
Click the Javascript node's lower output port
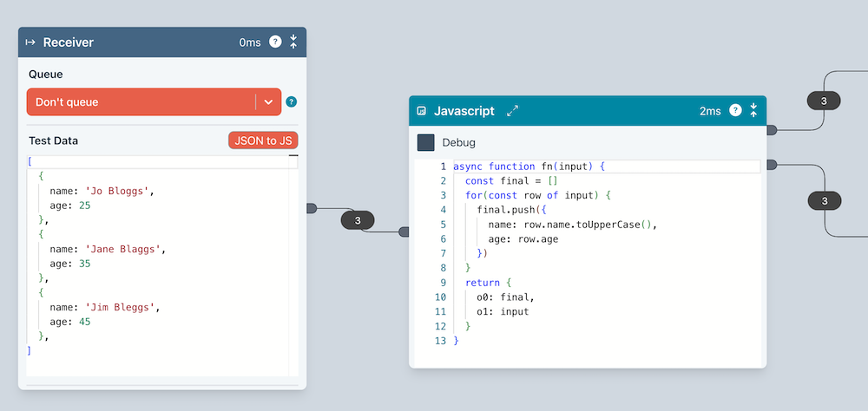771,164
